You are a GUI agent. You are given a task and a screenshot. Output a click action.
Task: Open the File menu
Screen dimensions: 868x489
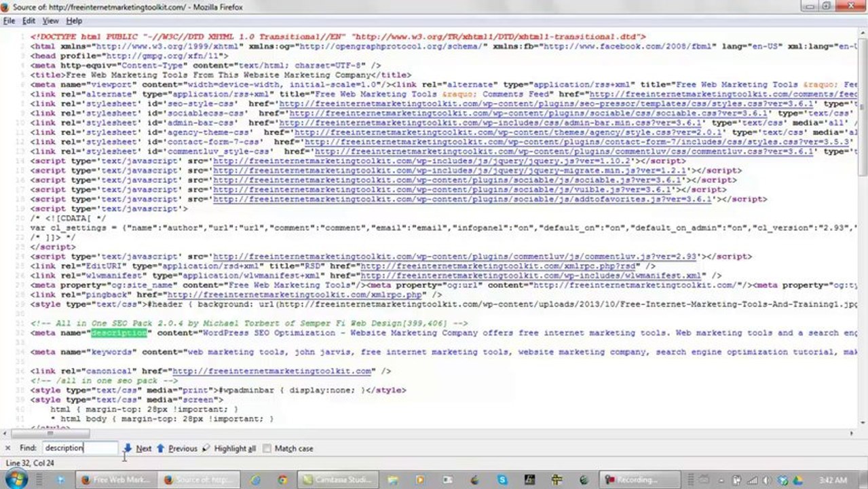9,21
